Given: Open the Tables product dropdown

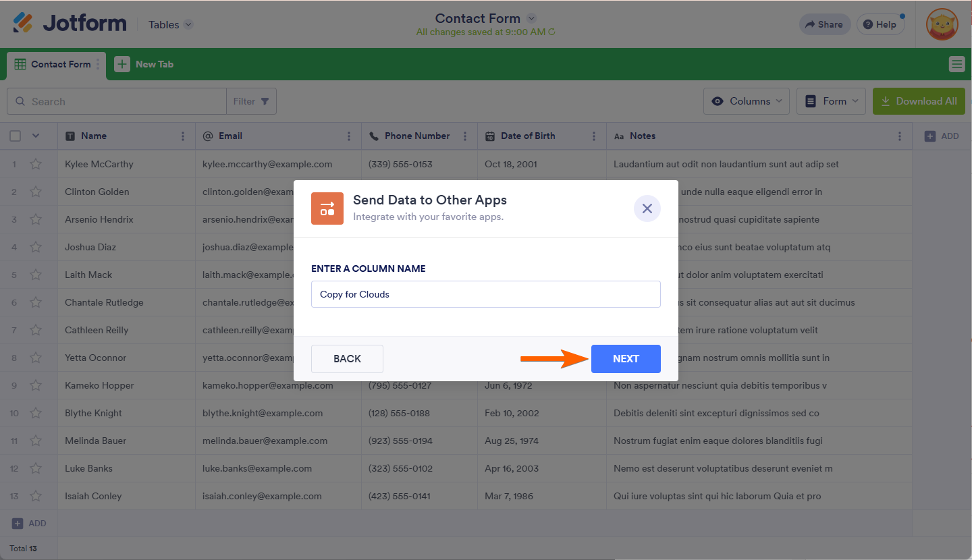Looking at the screenshot, I should tap(171, 24).
